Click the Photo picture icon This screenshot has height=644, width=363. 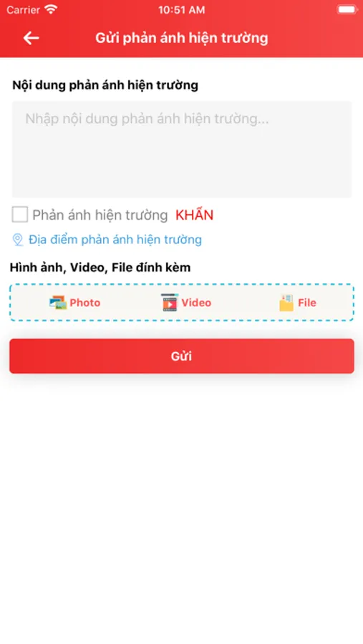pos(58,303)
